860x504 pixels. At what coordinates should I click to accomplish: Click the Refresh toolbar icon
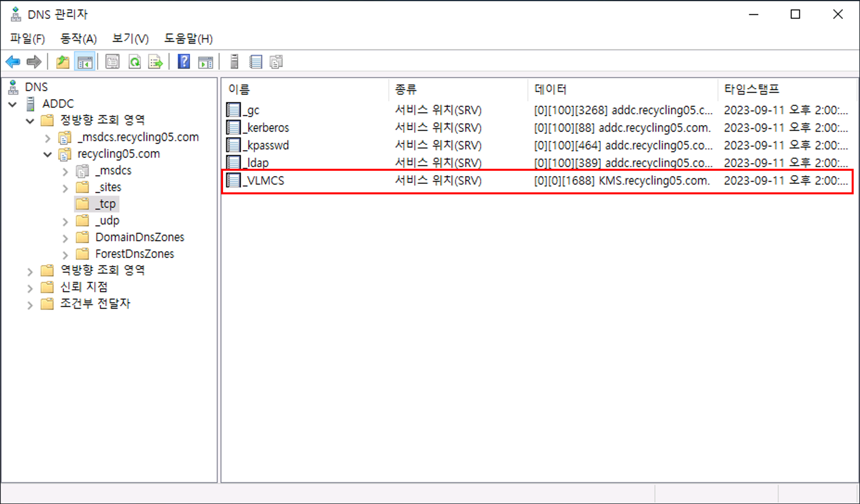(135, 62)
